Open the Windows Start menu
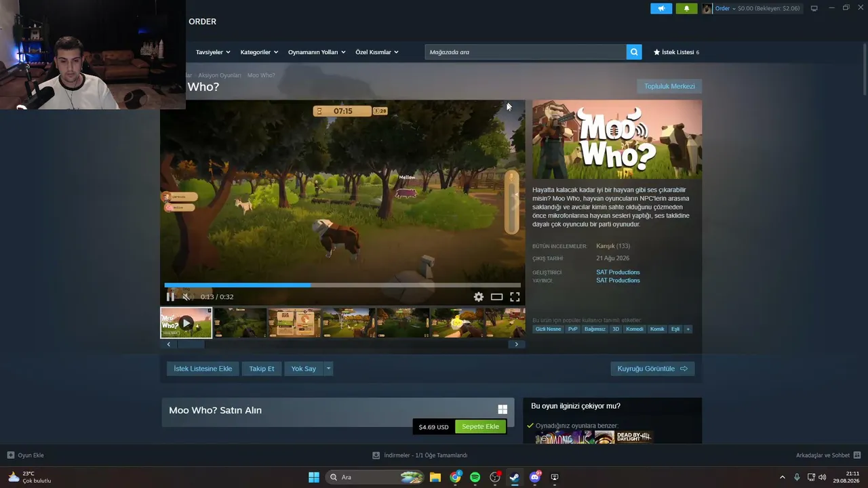 pyautogui.click(x=314, y=477)
